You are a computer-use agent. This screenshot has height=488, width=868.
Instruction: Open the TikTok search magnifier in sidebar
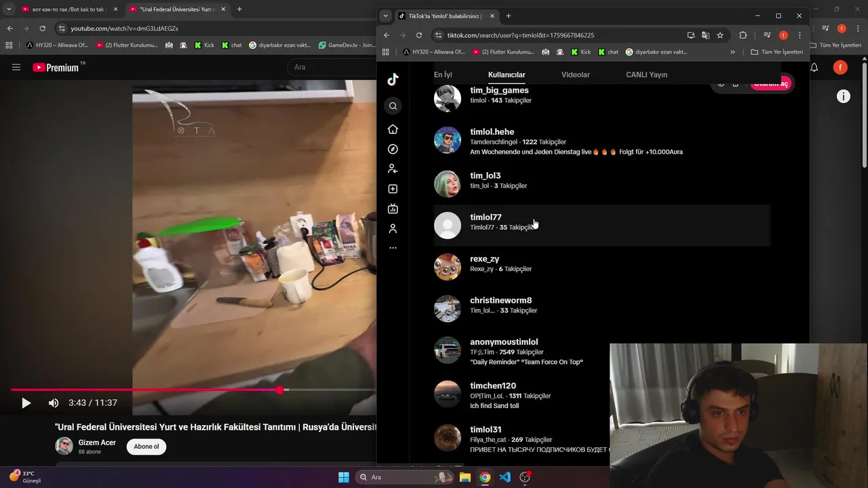[x=393, y=106]
